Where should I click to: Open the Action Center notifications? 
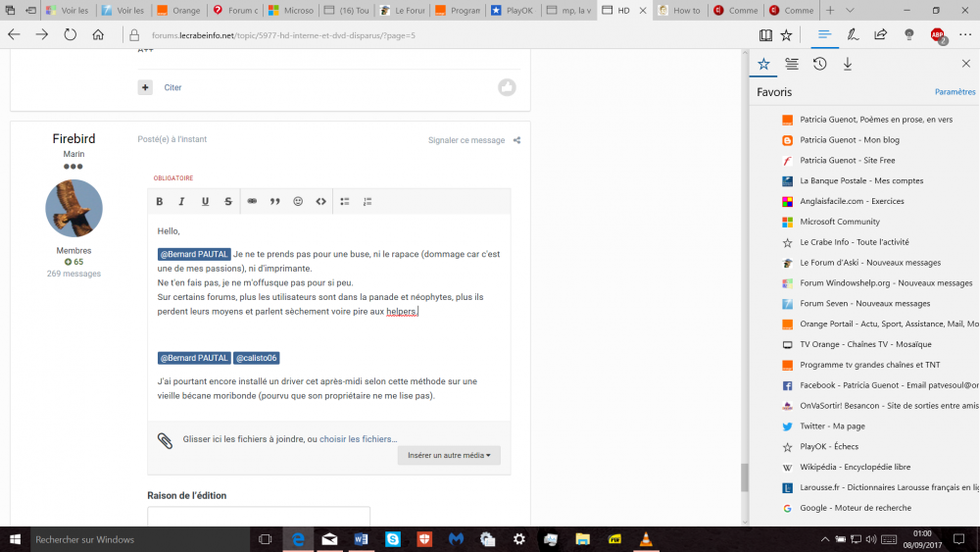[x=958, y=539]
